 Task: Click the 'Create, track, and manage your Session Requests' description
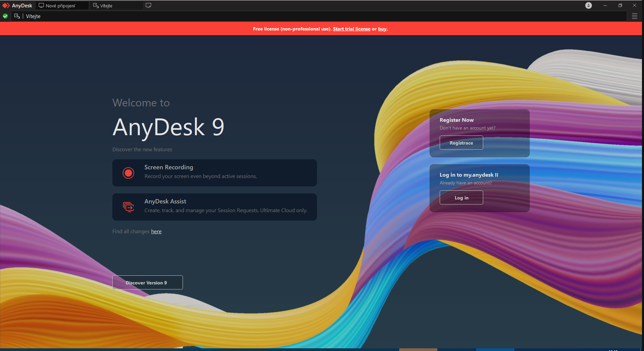click(x=226, y=210)
